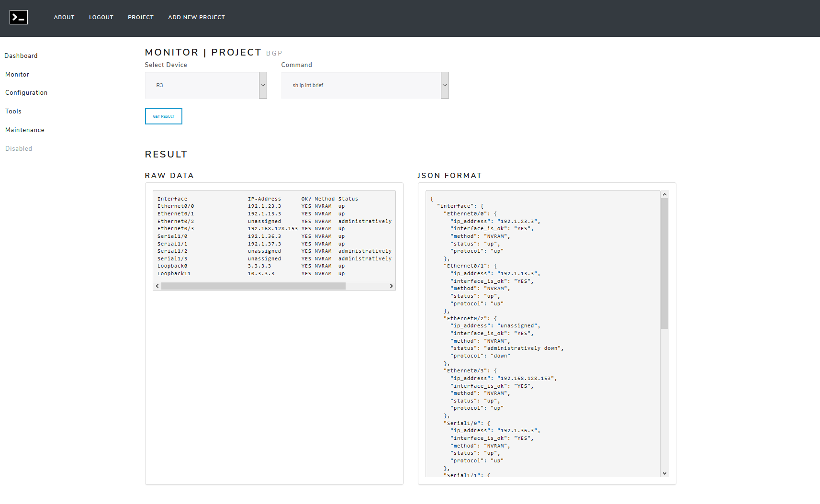Click "ip_address": "192.1.36.3" in JSON

(x=494, y=431)
